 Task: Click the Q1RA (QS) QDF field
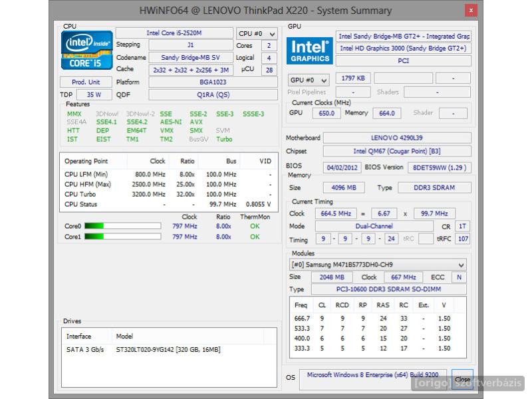click(x=213, y=94)
